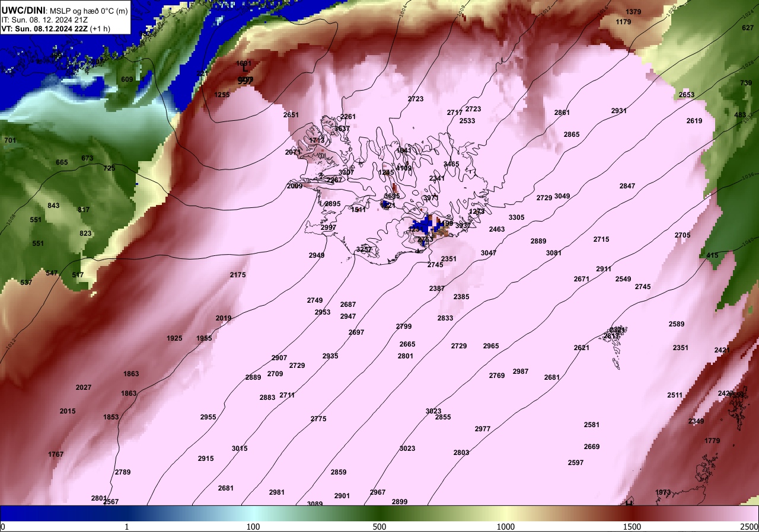759x532 pixels.
Task: Click the map value 2915
Action: click(x=206, y=459)
